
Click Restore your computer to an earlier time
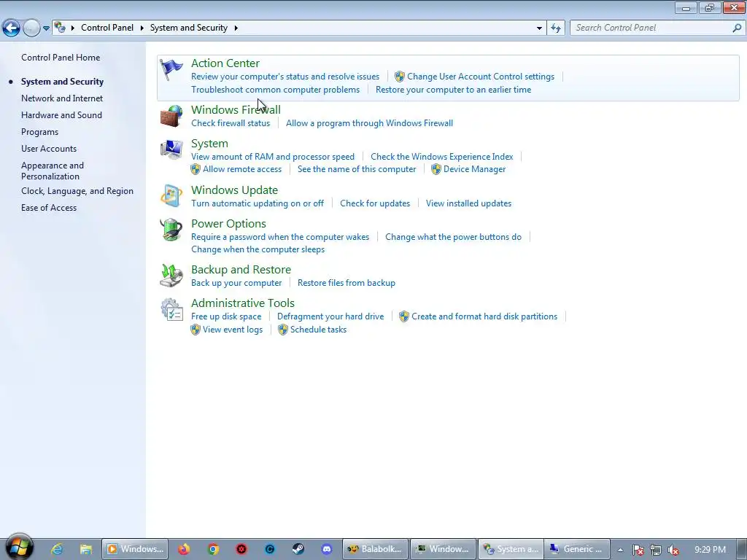pos(453,90)
